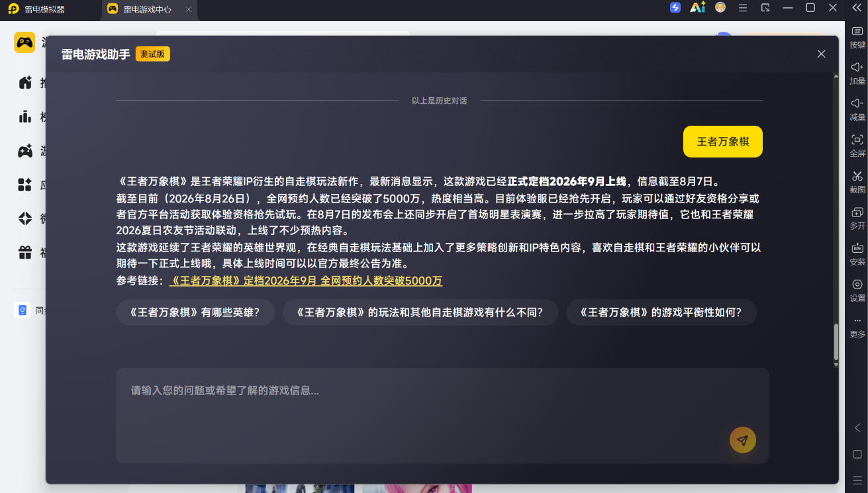Viewport: 868px width, 493px height.
Task: Open the gamepad games icon in left sidebar
Action: click(x=25, y=151)
